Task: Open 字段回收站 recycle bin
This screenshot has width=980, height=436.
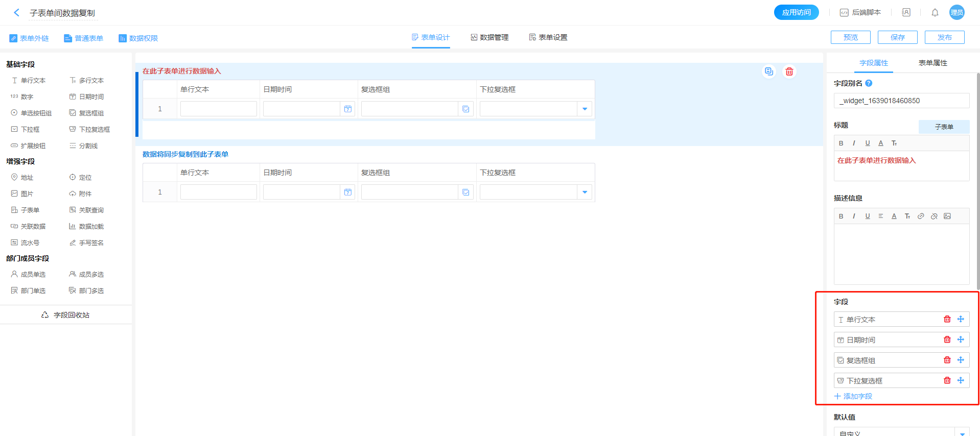Action: [66, 315]
